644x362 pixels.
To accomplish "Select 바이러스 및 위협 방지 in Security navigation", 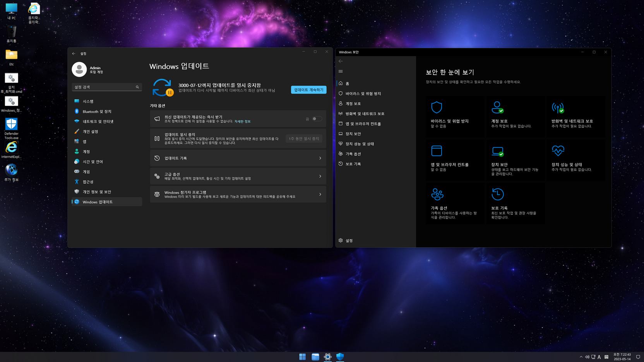I will 375,94.
